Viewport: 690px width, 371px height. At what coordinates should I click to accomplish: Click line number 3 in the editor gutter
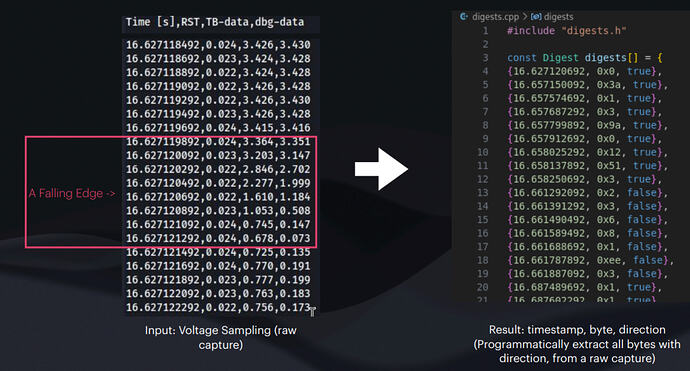(x=485, y=58)
